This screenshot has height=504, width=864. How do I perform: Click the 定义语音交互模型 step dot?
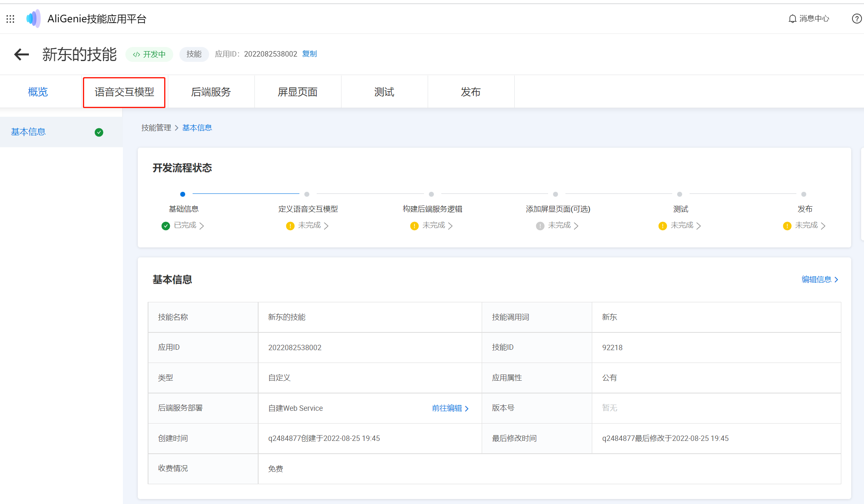tap(307, 194)
